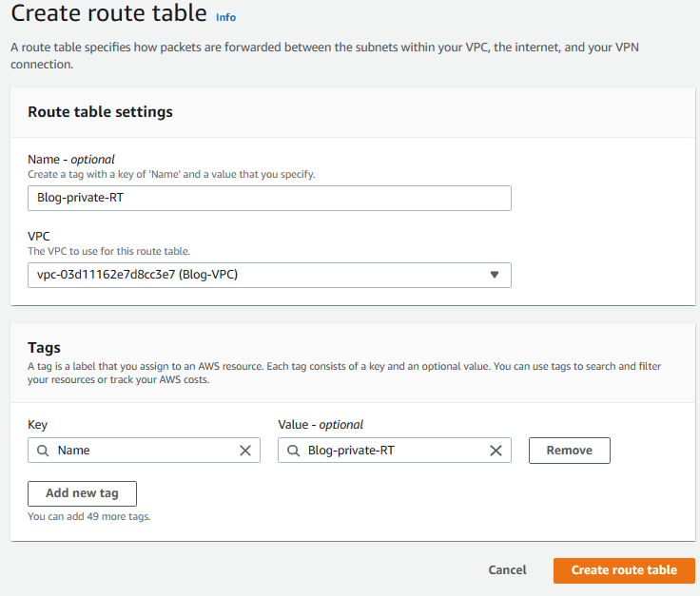
Task: Click the Tags section header
Action: pyautogui.click(x=44, y=348)
